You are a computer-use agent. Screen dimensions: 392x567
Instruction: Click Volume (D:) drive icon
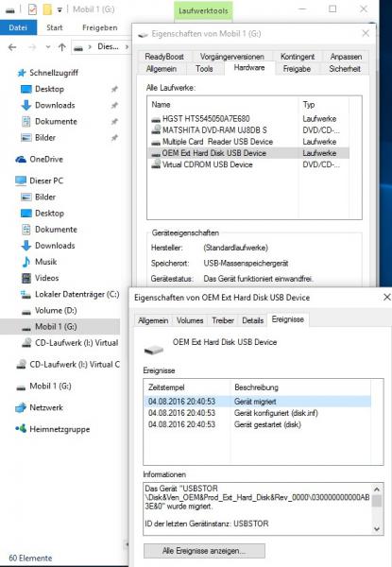click(26, 311)
